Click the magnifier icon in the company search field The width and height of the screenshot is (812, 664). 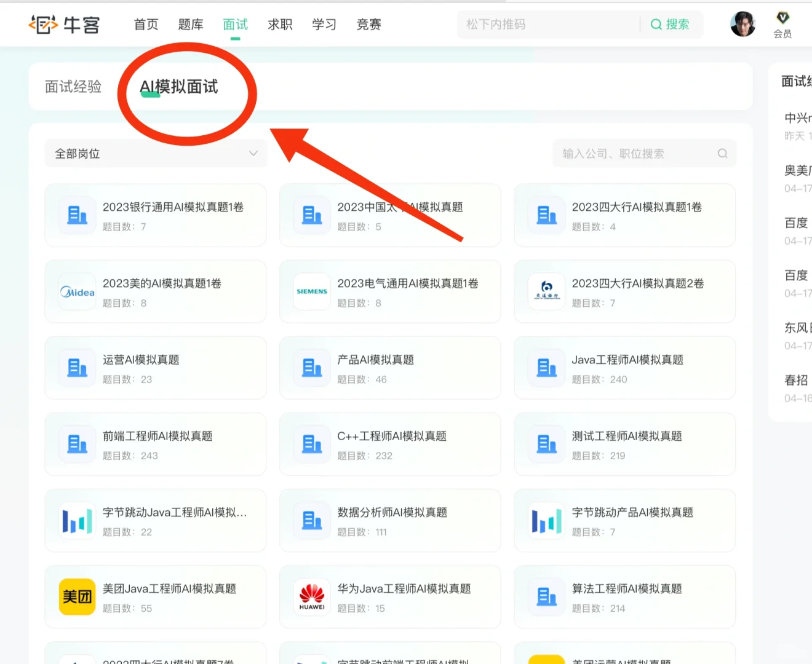tap(722, 154)
